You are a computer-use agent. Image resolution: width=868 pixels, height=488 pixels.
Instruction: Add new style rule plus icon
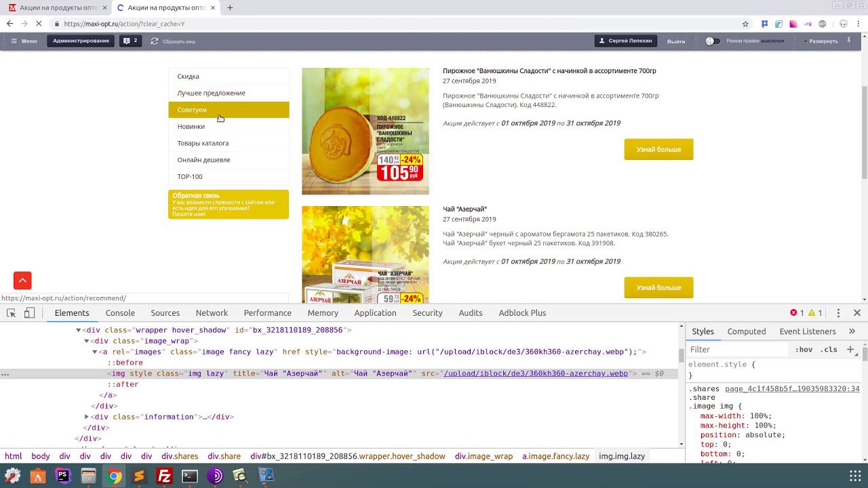850,349
